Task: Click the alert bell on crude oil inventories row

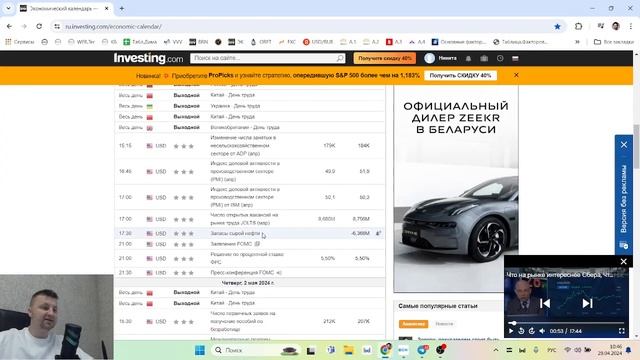Action: 378,233
